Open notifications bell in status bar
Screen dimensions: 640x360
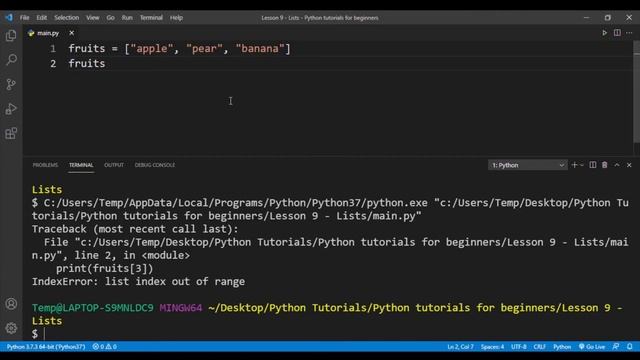tap(630, 347)
